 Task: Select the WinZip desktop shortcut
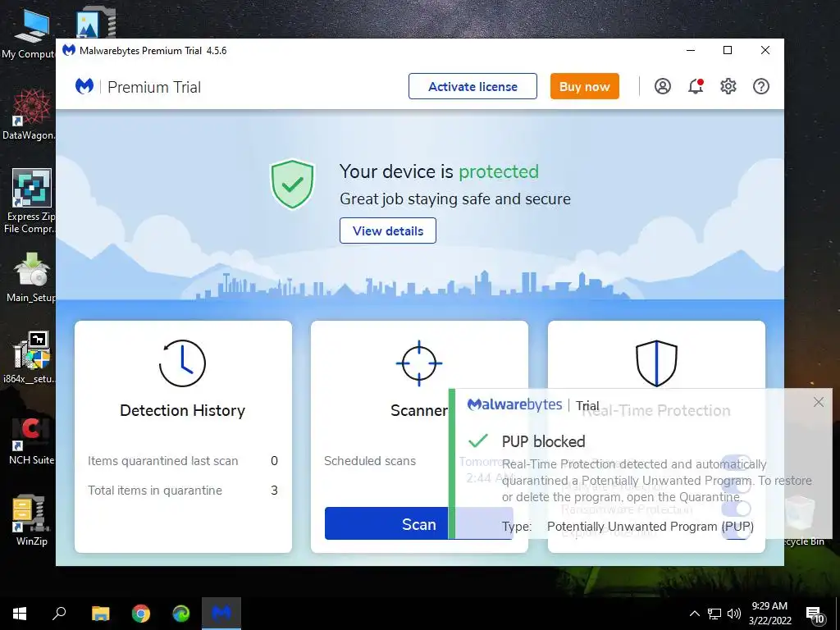31,521
